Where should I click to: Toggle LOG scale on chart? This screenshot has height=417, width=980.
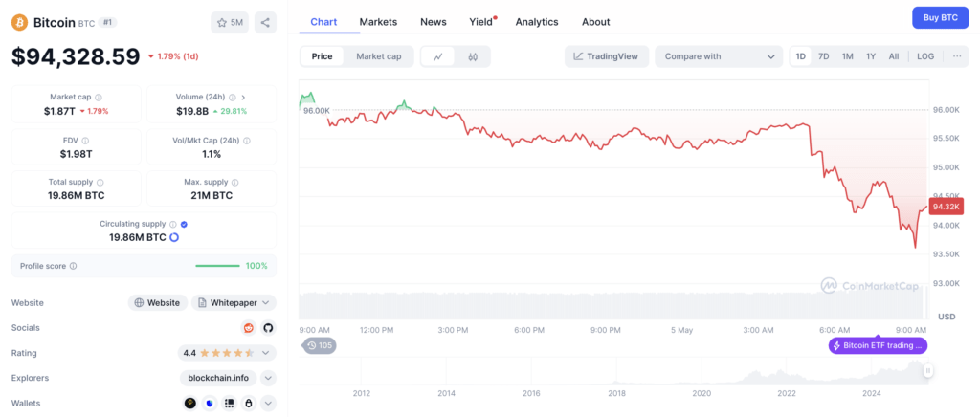coord(925,56)
